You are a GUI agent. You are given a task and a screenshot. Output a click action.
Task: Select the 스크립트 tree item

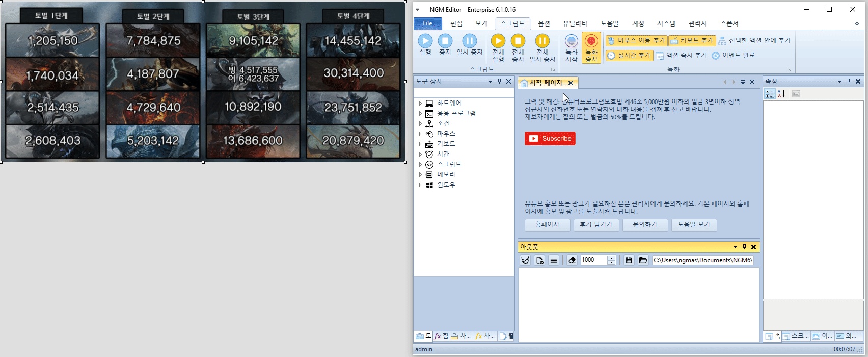click(449, 164)
